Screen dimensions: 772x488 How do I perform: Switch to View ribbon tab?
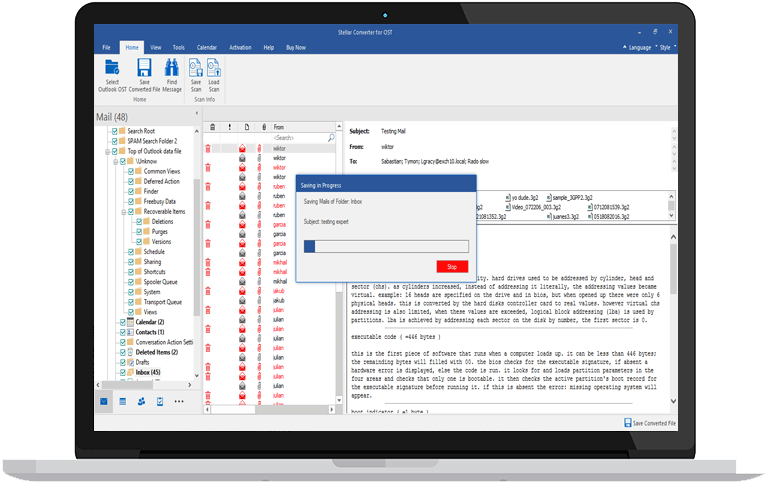click(156, 48)
